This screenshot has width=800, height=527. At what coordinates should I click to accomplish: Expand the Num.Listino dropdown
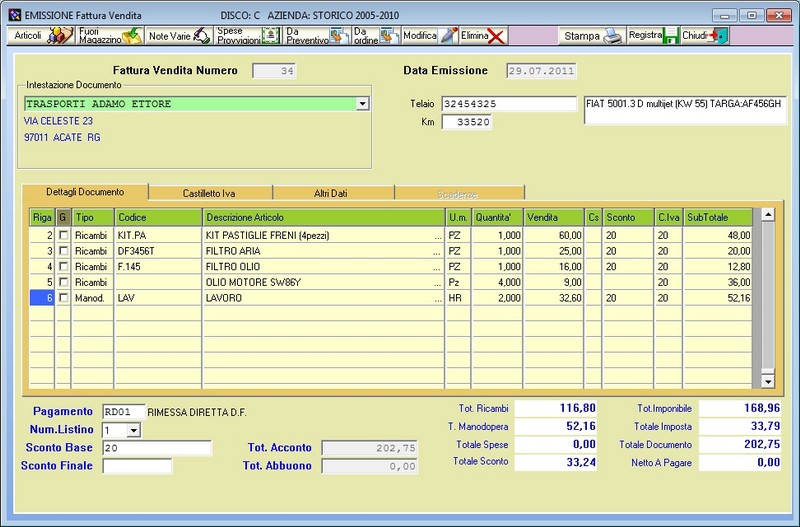(134, 431)
